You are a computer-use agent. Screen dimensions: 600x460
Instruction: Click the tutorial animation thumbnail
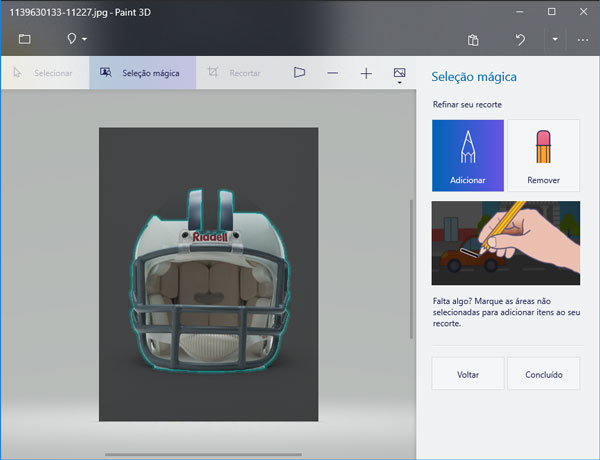[506, 243]
